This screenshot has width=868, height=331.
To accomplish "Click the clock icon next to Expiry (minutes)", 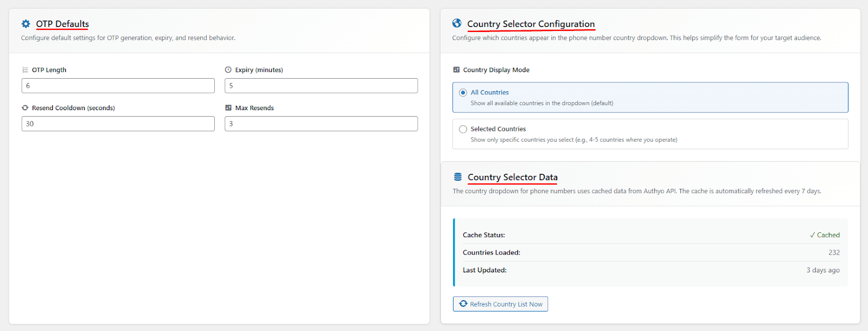I will pyautogui.click(x=228, y=70).
